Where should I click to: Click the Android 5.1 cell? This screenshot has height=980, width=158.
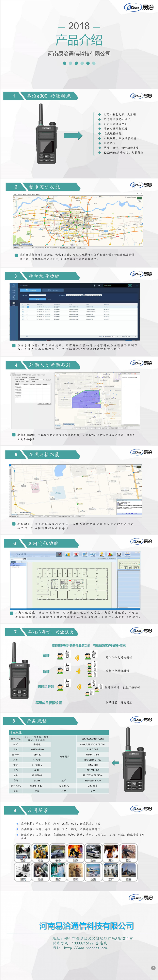(37, 786)
